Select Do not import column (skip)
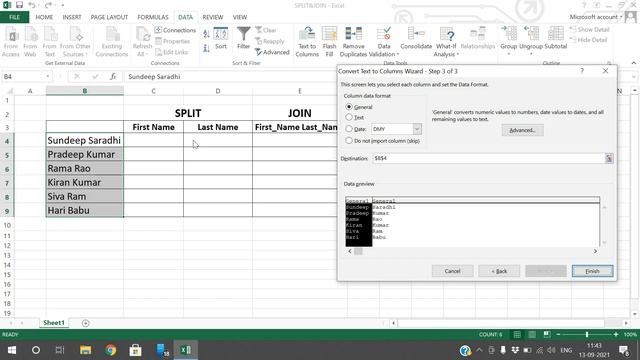The height and width of the screenshot is (360, 640). [349, 140]
